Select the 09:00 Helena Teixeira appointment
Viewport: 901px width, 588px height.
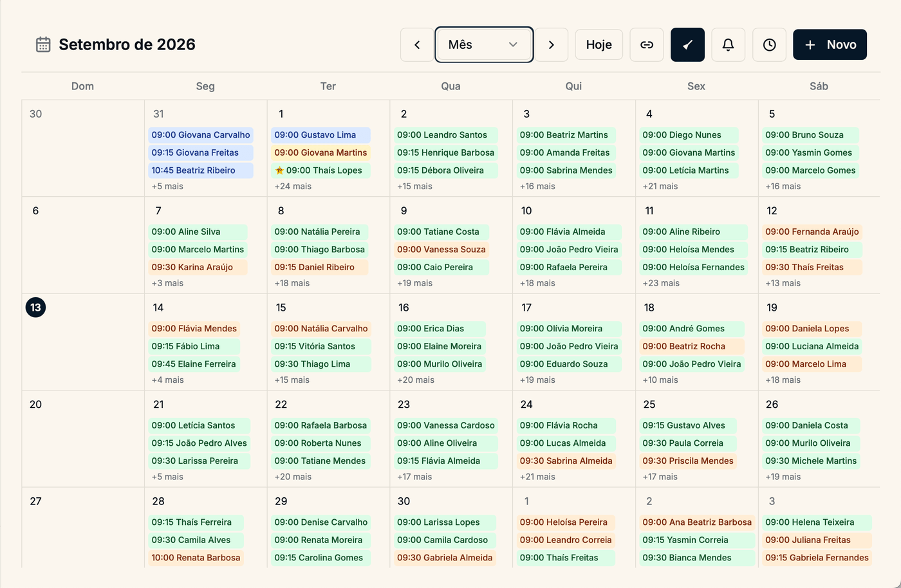(x=817, y=522)
